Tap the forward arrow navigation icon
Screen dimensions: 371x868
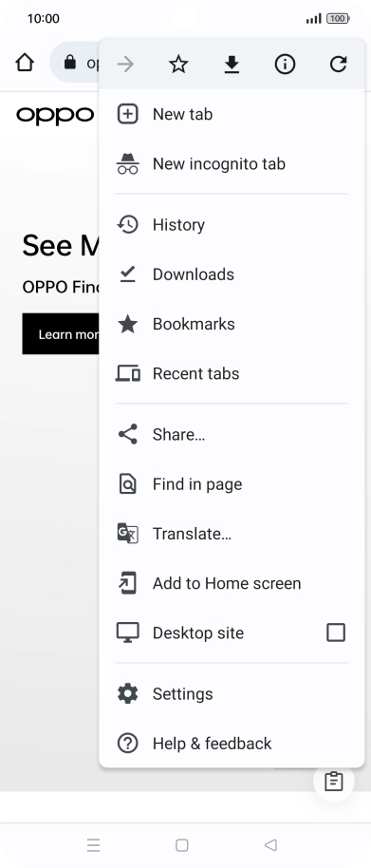pyautogui.click(x=125, y=65)
